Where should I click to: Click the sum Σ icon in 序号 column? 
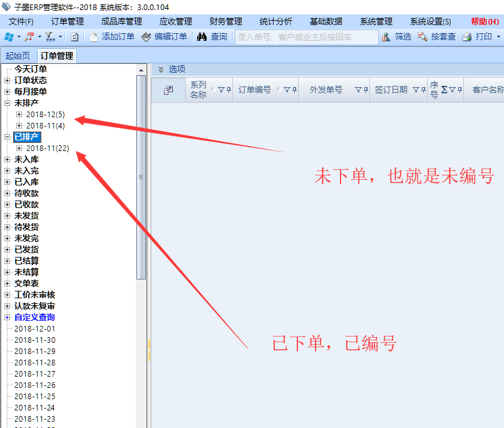[444, 90]
